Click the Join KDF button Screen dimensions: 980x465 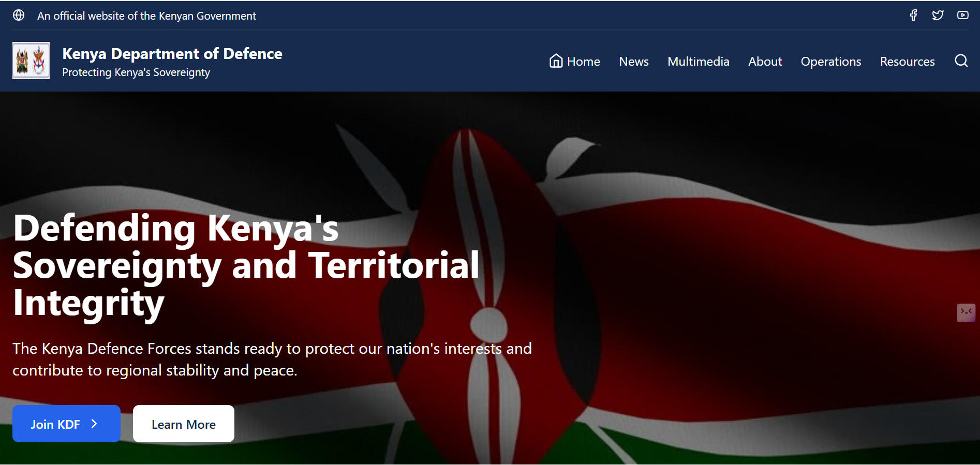[x=66, y=424]
